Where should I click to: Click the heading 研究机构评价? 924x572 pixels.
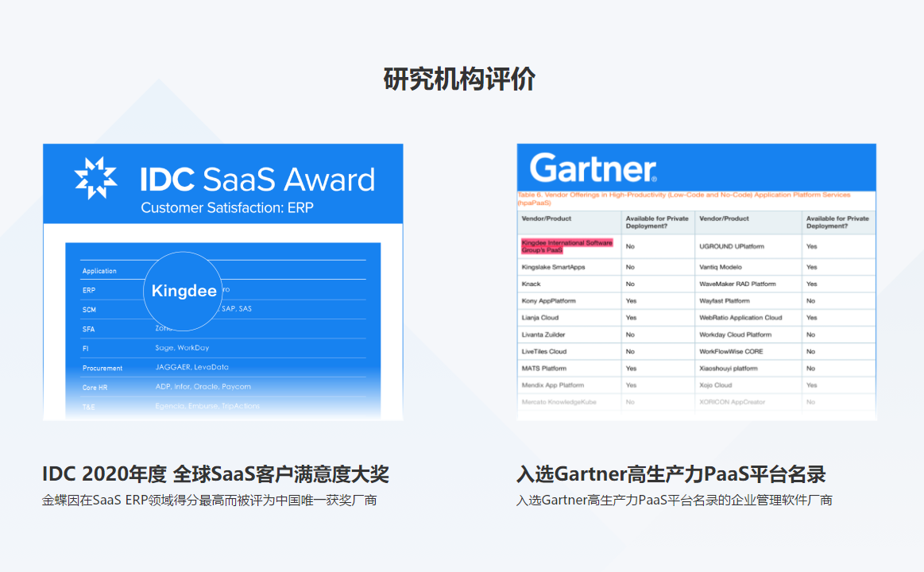tap(460, 79)
